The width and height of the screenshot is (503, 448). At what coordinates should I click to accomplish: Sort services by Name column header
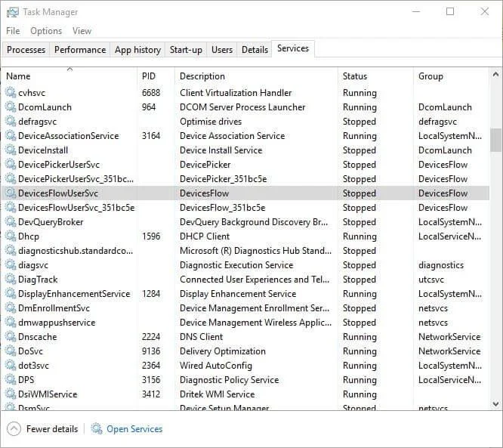(x=70, y=76)
